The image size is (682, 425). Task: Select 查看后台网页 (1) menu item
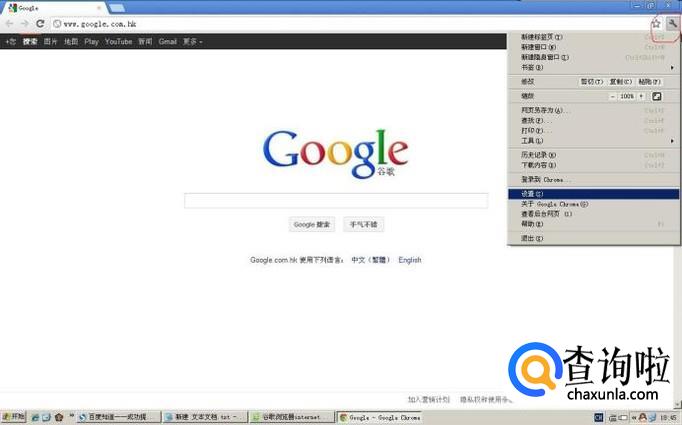(592, 214)
